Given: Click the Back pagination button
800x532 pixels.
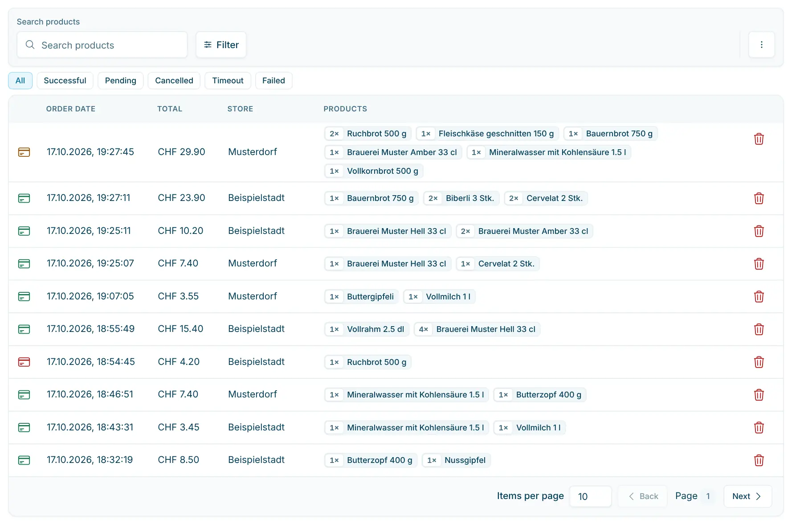Looking at the screenshot, I should pyautogui.click(x=643, y=496).
